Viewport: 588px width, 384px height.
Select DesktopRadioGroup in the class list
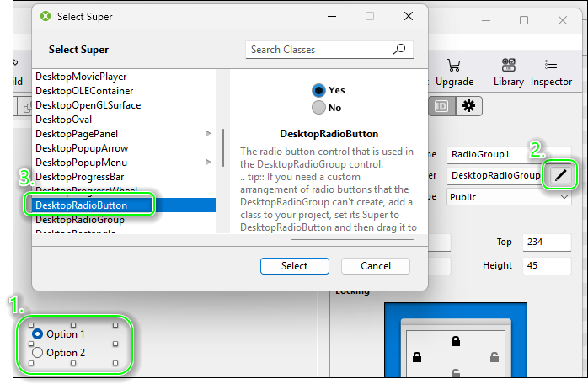tap(80, 220)
